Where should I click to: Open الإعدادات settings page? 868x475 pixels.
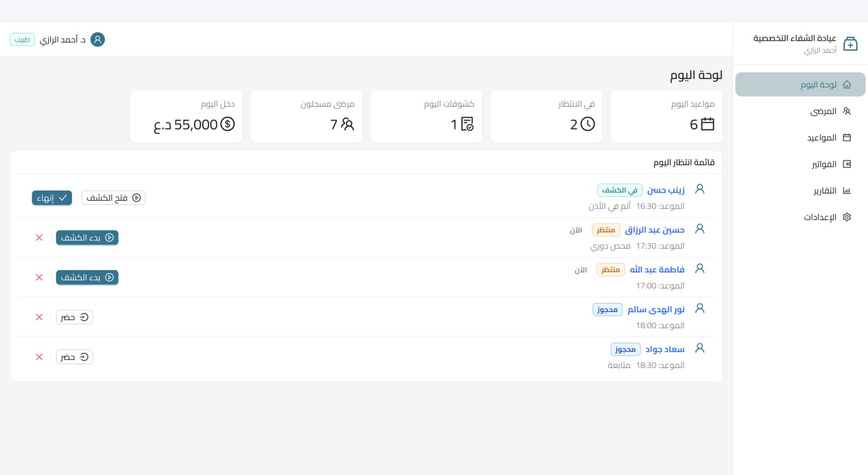point(800,217)
